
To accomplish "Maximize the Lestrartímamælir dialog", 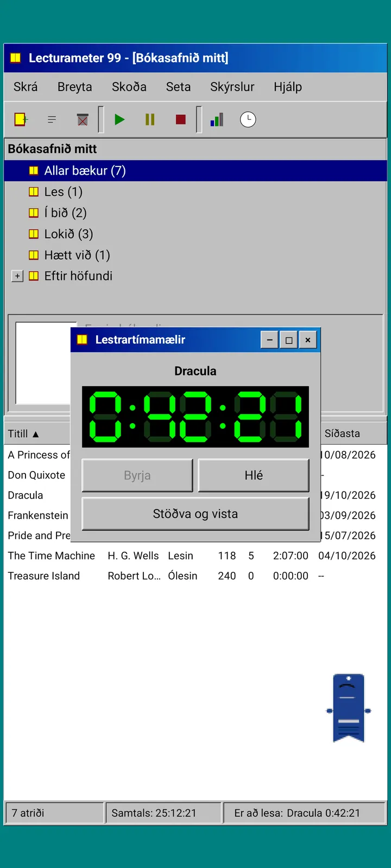I will [x=289, y=340].
